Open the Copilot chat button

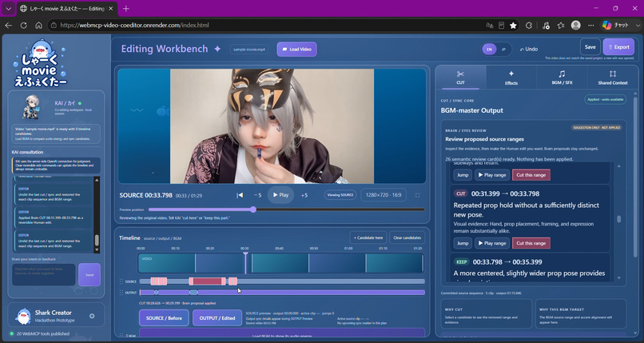[x=615, y=26]
